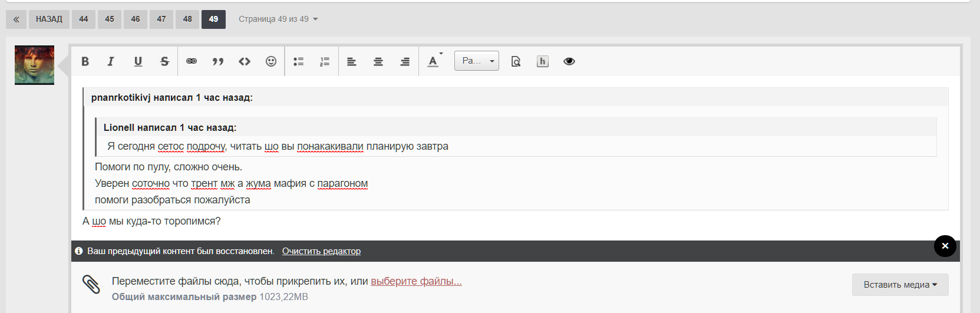Screen dimensions: 980x313
Task: Go to page 48
Action: pyautogui.click(x=187, y=19)
